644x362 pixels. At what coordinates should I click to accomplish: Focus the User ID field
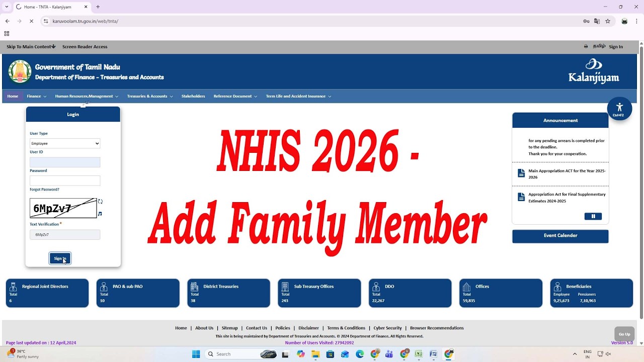(x=65, y=162)
